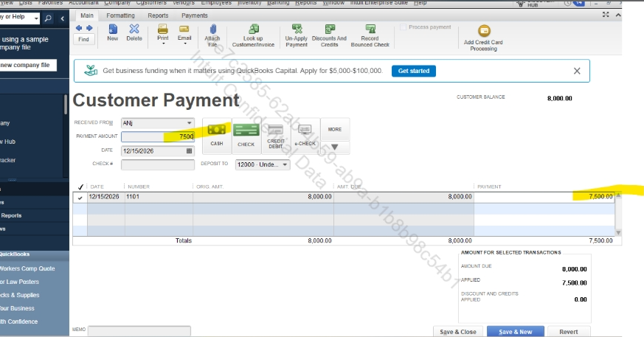Click the Get started button

(x=414, y=71)
